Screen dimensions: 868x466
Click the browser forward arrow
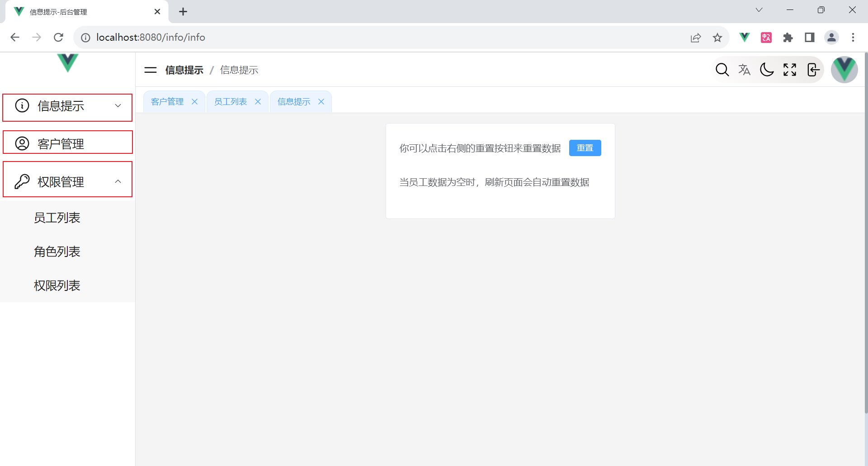tap(37, 37)
